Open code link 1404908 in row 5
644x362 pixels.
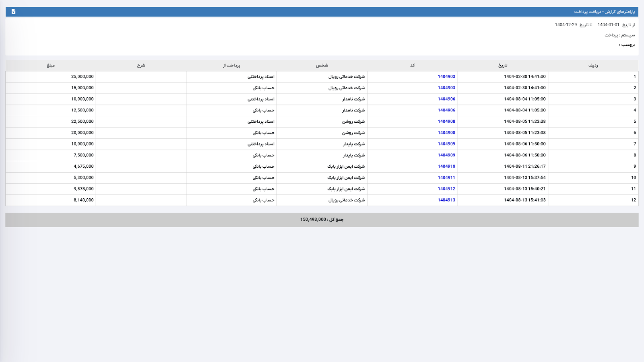[x=446, y=121]
